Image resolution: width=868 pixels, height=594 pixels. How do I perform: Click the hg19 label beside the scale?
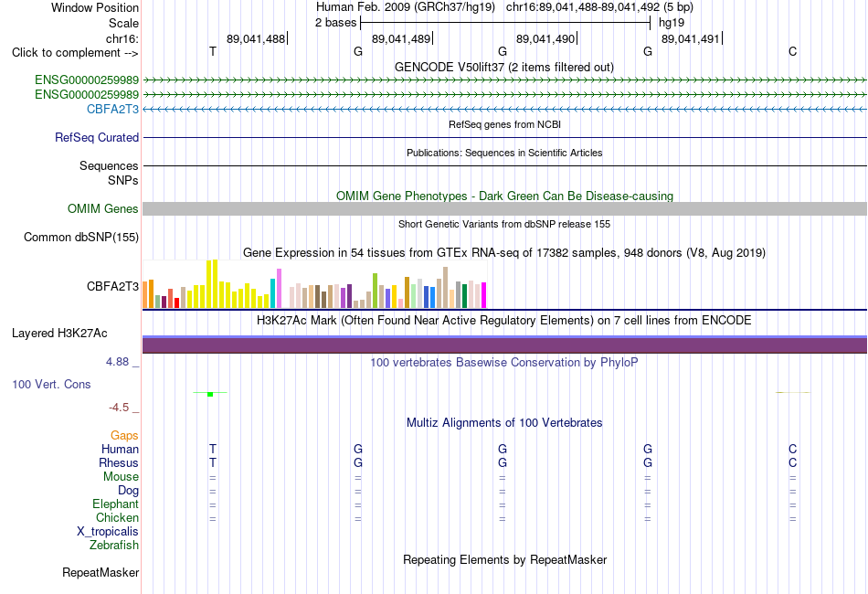pos(672,23)
